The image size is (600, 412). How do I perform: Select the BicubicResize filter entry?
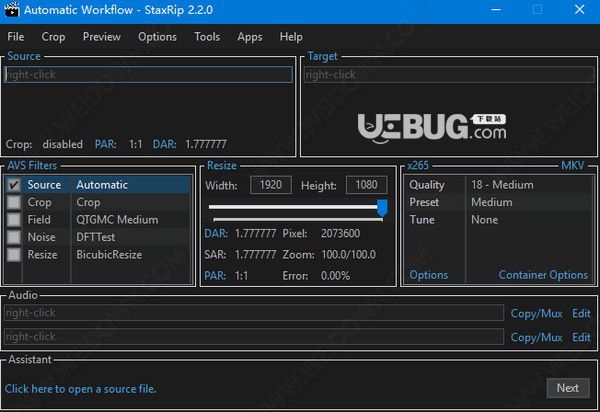tap(109, 255)
